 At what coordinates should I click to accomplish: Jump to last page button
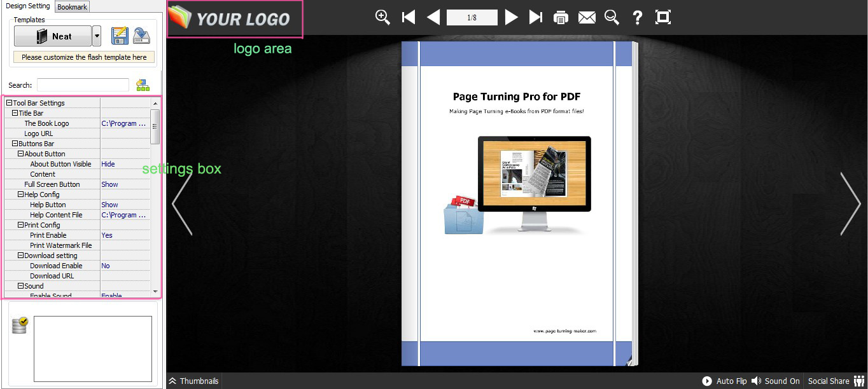536,17
